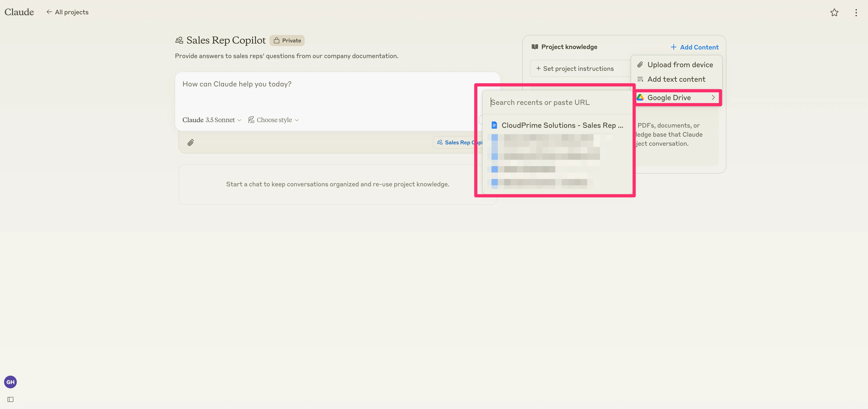Star this project as favorite

pyautogui.click(x=834, y=12)
